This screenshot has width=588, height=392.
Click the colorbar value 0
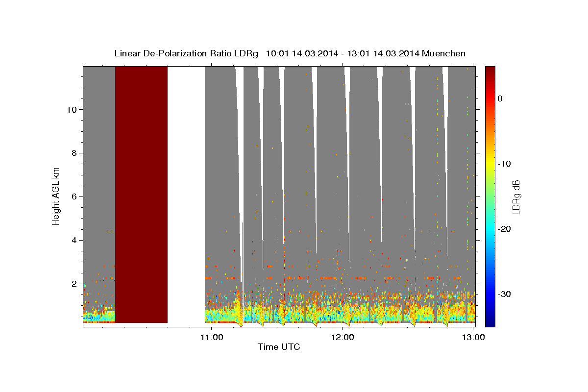pos(500,98)
